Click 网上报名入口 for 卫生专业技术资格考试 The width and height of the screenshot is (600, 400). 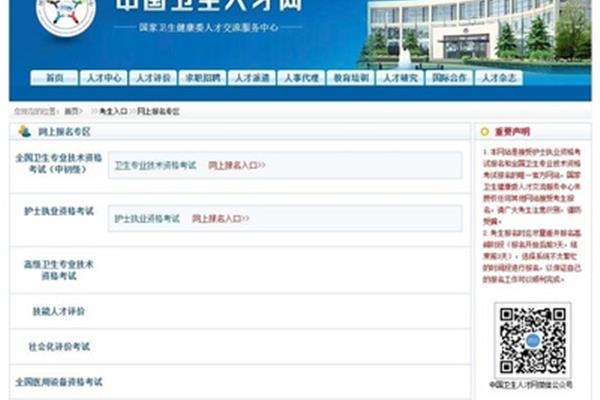pyautogui.click(x=237, y=165)
